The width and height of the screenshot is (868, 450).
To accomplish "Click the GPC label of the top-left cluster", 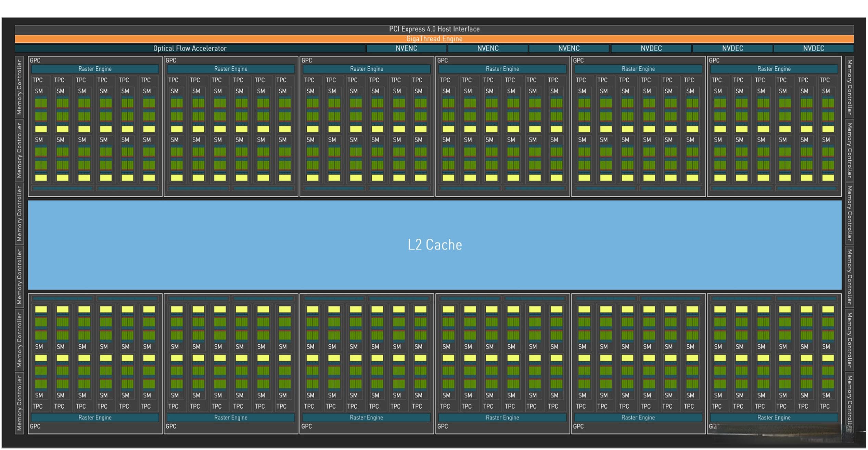I will (x=35, y=61).
